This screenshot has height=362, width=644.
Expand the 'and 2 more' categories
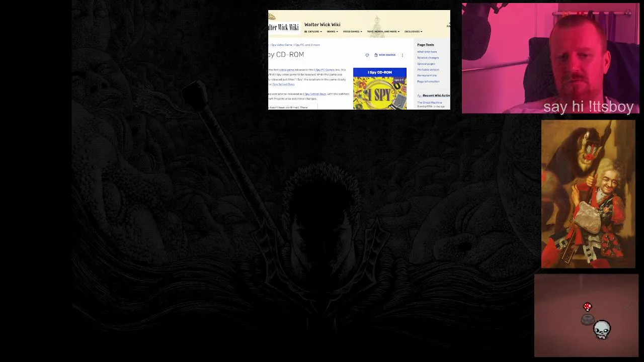[x=313, y=45]
